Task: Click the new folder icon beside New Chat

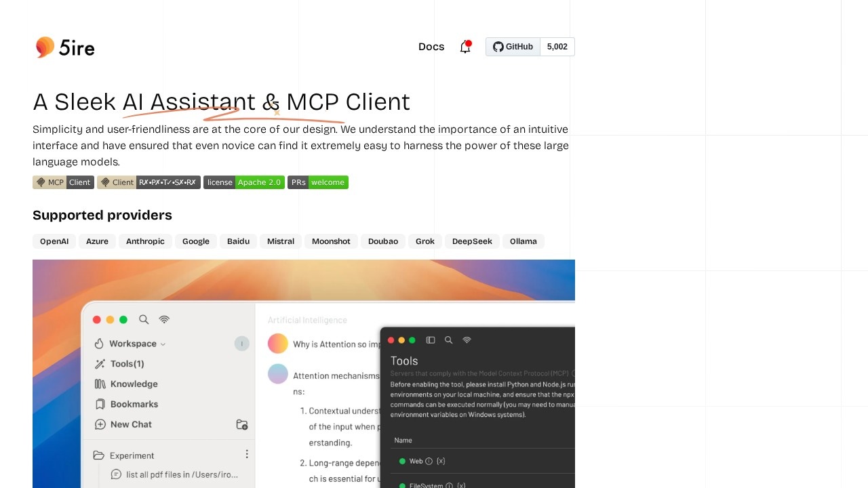Action: [x=241, y=424]
